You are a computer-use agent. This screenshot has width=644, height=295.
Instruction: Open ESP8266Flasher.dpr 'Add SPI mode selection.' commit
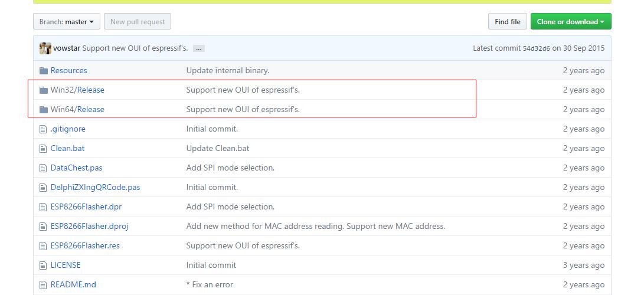click(230, 206)
